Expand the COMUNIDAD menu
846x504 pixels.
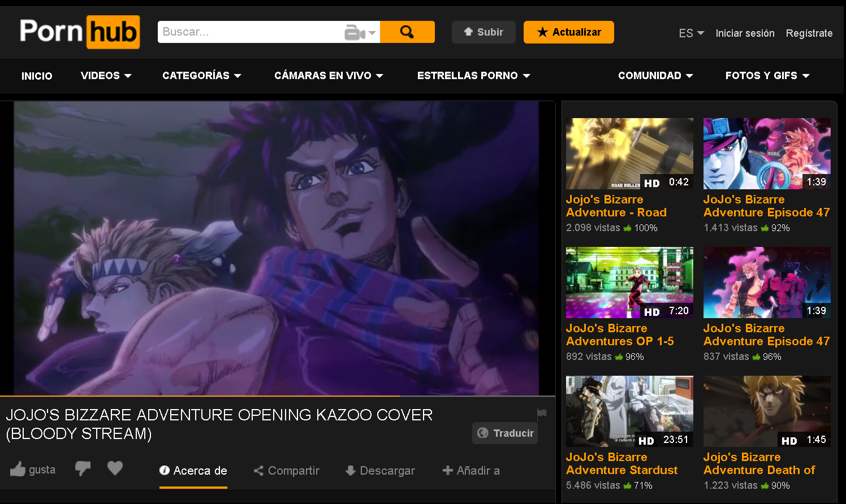[x=655, y=76]
